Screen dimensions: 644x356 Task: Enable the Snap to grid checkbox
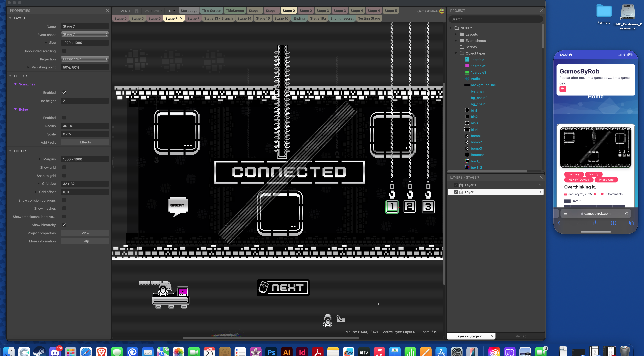pos(64,176)
